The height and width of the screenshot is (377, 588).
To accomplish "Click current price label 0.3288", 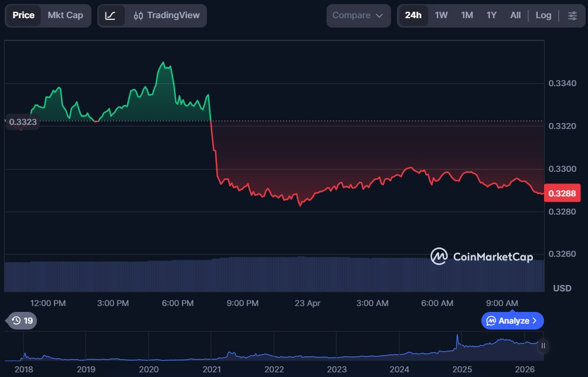I will [x=561, y=193].
